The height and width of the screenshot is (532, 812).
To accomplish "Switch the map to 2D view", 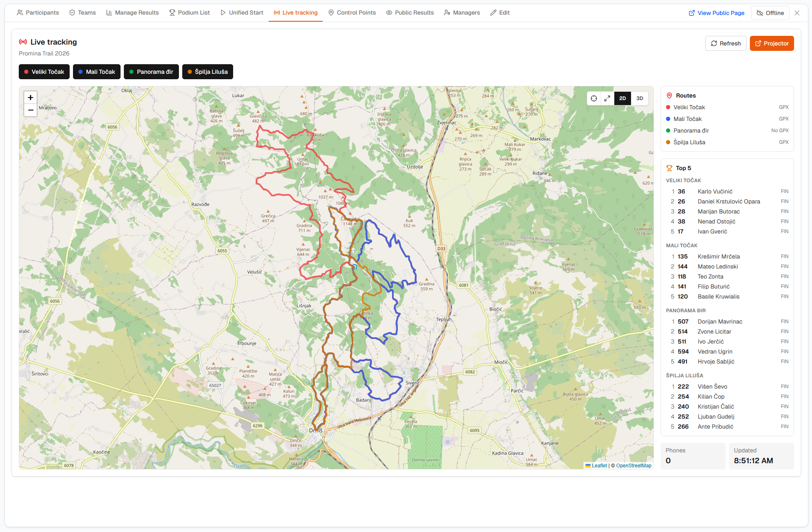I will 623,98.
